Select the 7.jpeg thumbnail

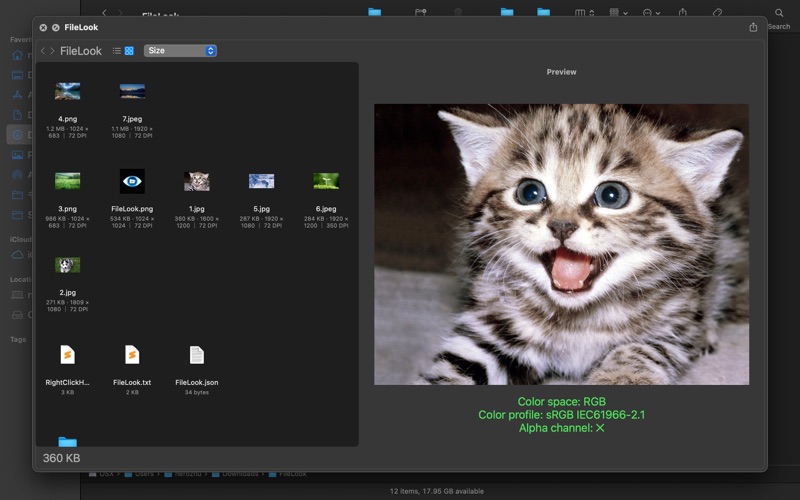click(132, 91)
